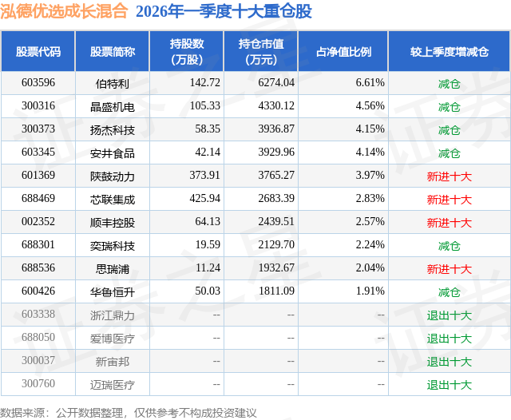Click the shares value 64.13
511x420 pixels.
coord(208,221)
